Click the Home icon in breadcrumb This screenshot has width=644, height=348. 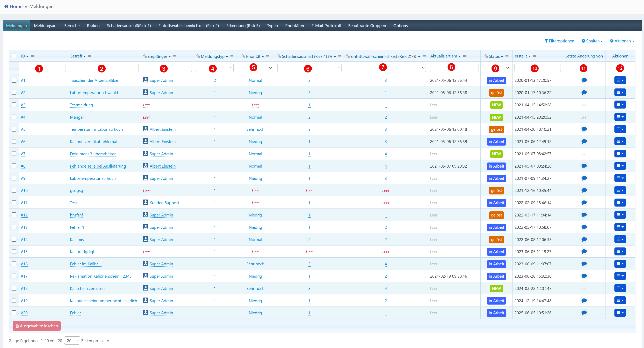6,6
